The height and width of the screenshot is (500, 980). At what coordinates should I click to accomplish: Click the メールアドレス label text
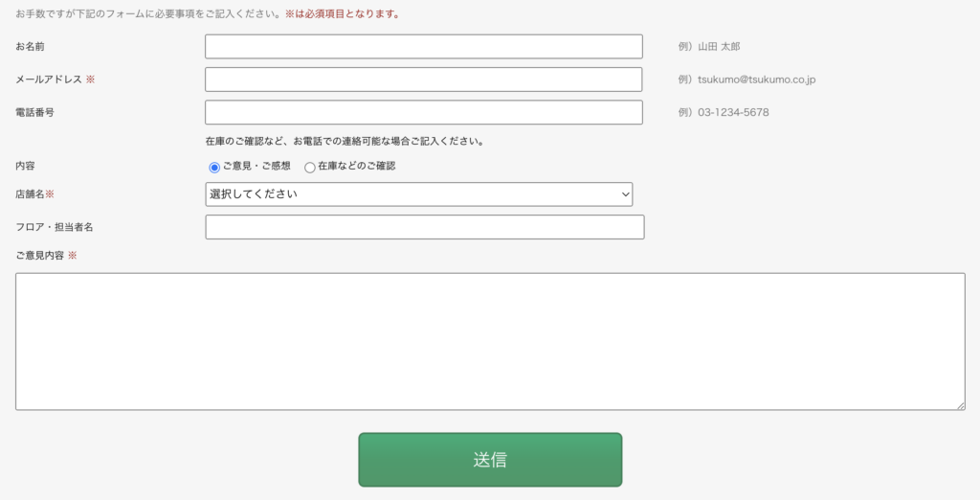pos(49,80)
